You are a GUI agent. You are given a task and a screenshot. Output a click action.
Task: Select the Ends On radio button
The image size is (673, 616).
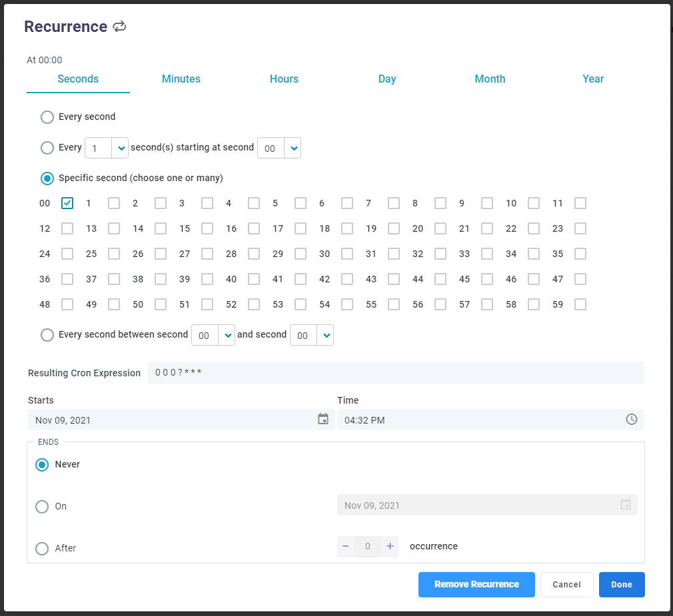point(42,506)
